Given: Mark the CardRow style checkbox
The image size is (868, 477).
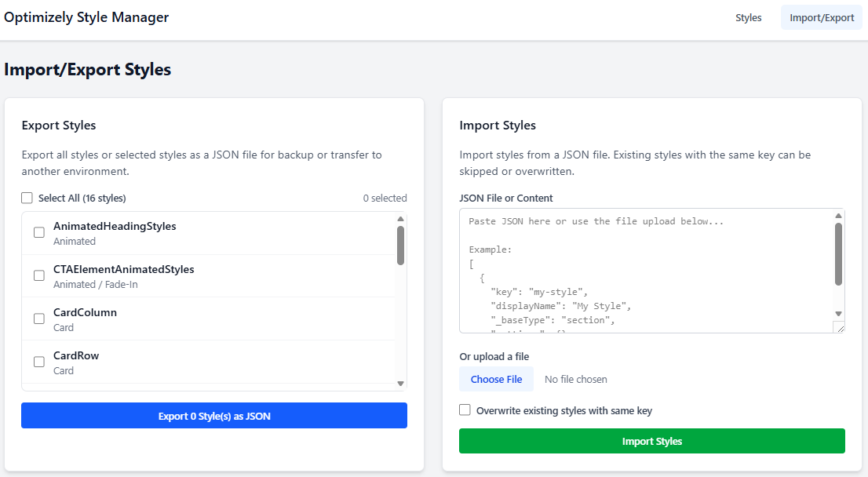Looking at the screenshot, I should pos(39,362).
